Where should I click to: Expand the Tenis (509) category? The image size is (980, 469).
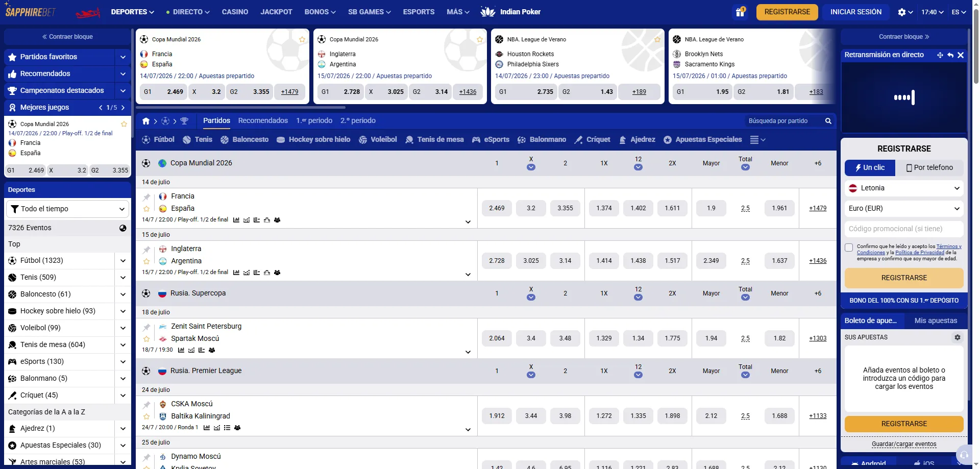[123, 278]
